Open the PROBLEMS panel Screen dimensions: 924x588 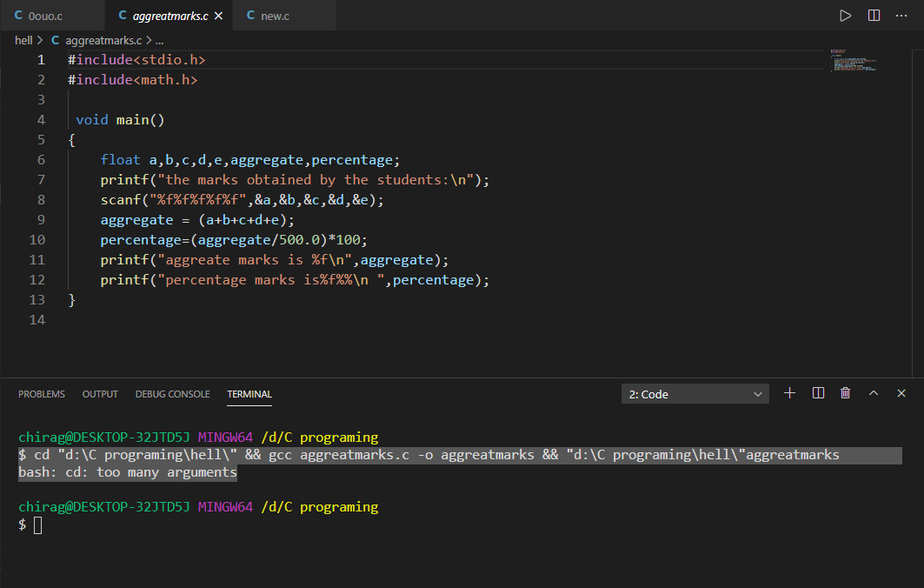pos(41,393)
